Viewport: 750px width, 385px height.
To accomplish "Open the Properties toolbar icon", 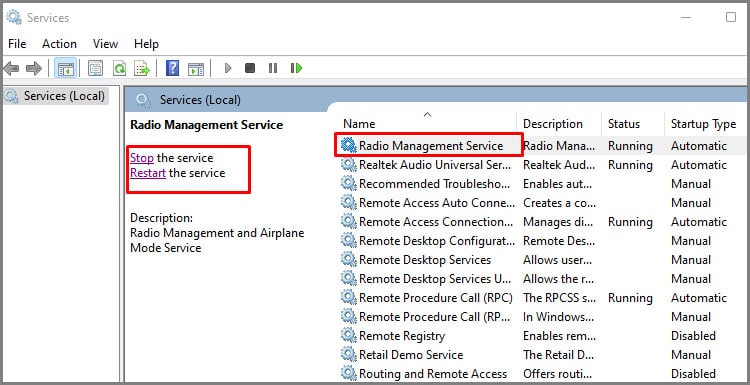I will point(96,68).
